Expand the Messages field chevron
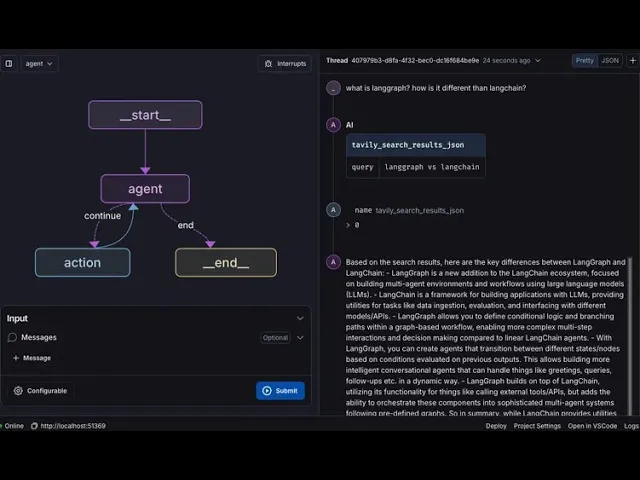 coord(300,338)
